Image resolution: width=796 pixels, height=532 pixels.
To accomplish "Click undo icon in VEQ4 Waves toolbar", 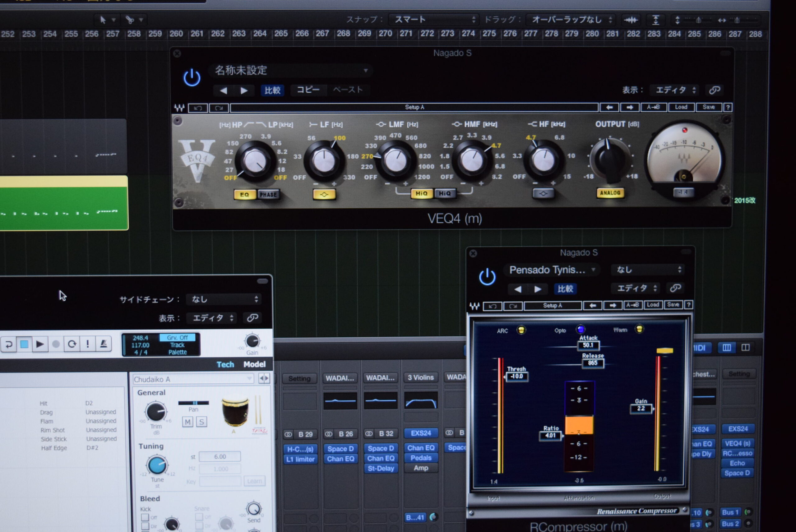I will click(x=198, y=108).
